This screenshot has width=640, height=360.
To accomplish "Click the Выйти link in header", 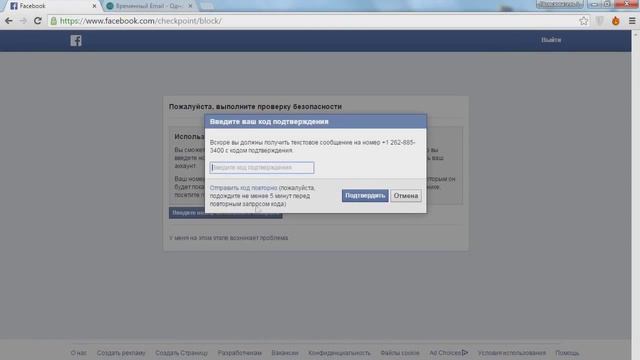I will (551, 40).
